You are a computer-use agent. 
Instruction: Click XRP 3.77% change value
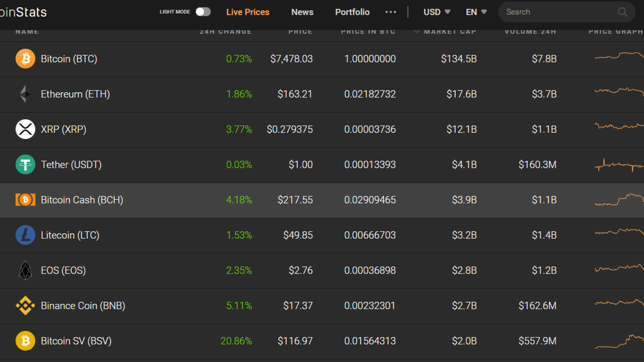coord(239,129)
